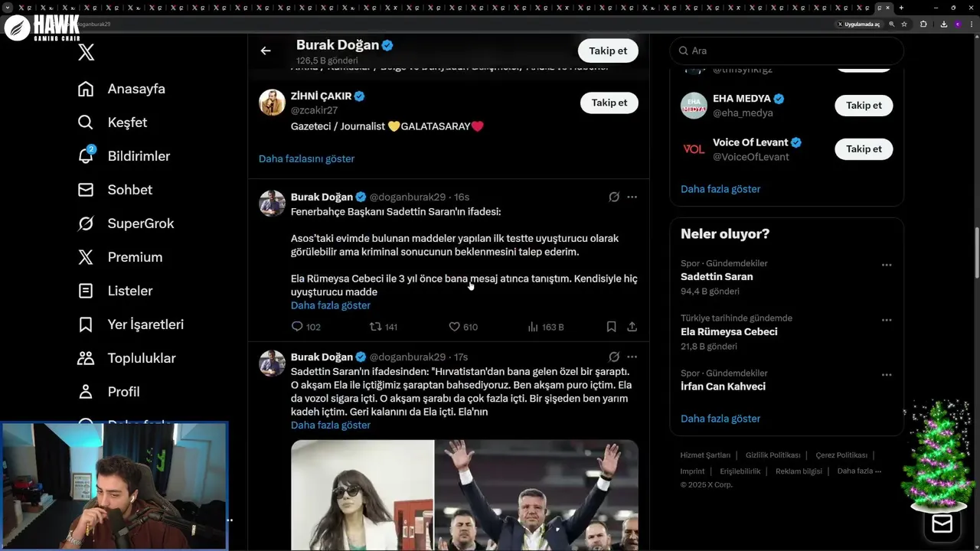The width and height of the screenshot is (980, 551).
Task: Open Voice Of Levant VOL avatar
Action: (x=694, y=149)
